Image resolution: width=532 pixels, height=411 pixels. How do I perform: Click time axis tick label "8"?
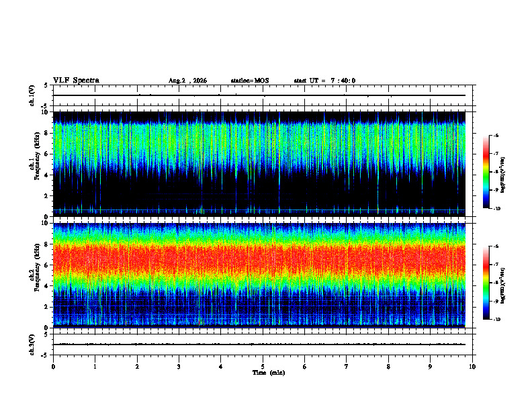coord(388,367)
